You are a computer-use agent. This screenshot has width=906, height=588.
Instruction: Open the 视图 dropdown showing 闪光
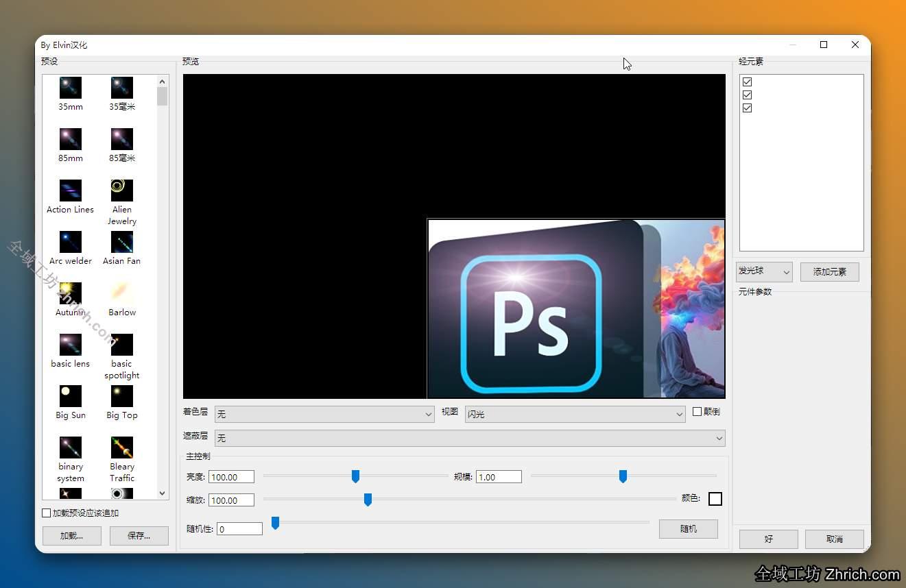[575, 414]
